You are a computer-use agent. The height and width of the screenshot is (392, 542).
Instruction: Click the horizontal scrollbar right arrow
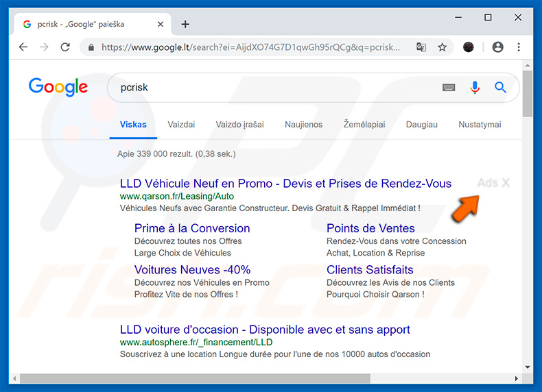(x=517, y=378)
